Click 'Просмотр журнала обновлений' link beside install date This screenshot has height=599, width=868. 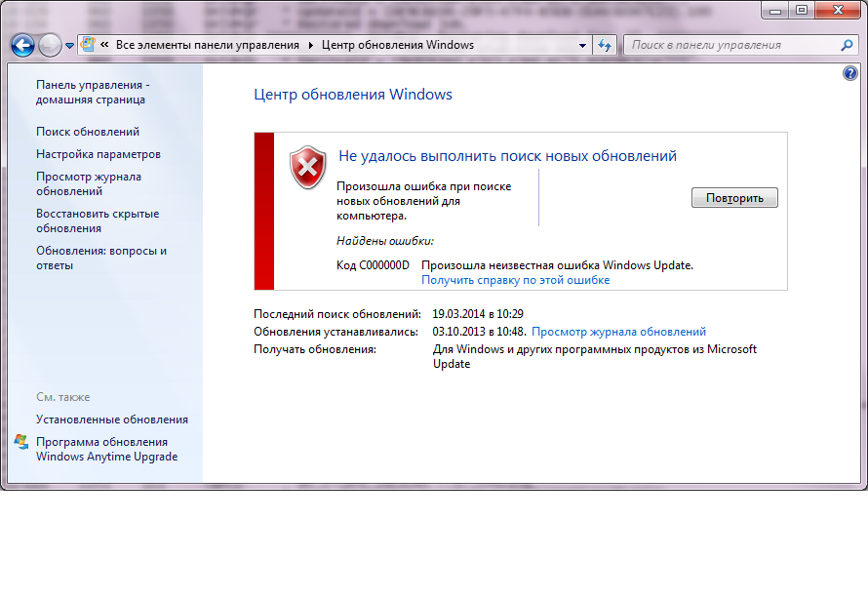(x=618, y=332)
